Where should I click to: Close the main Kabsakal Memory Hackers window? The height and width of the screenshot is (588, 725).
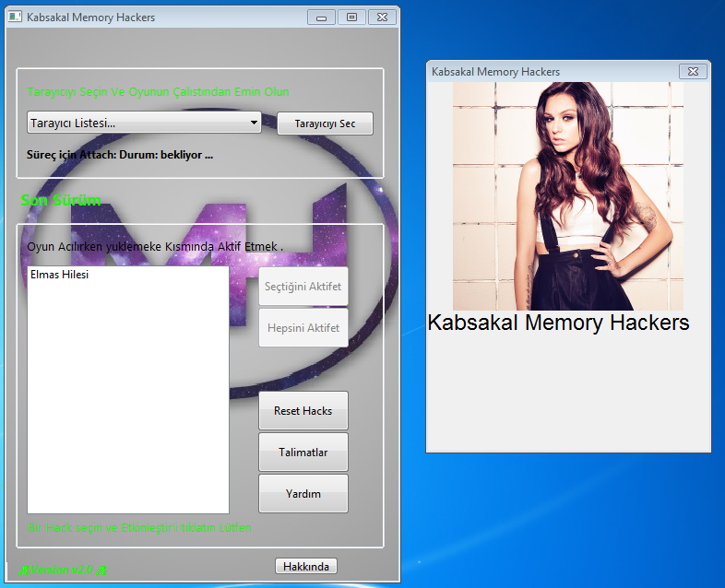(382, 18)
